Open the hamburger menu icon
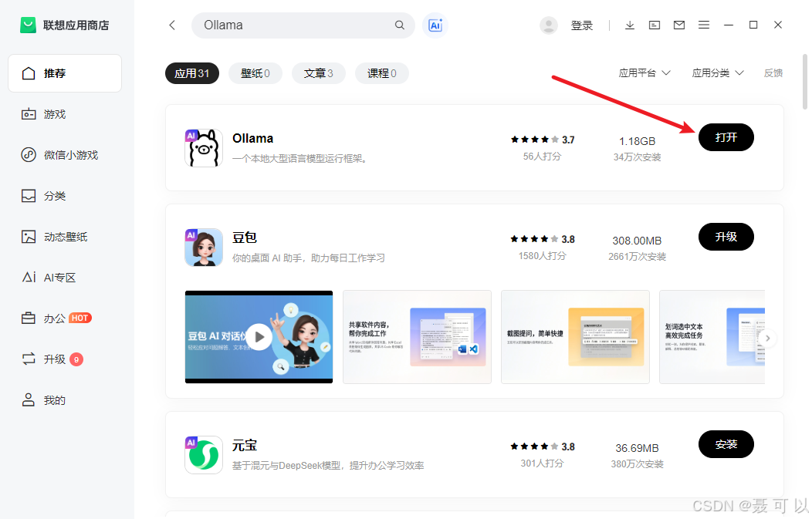The image size is (812, 519). click(x=704, y=25)
